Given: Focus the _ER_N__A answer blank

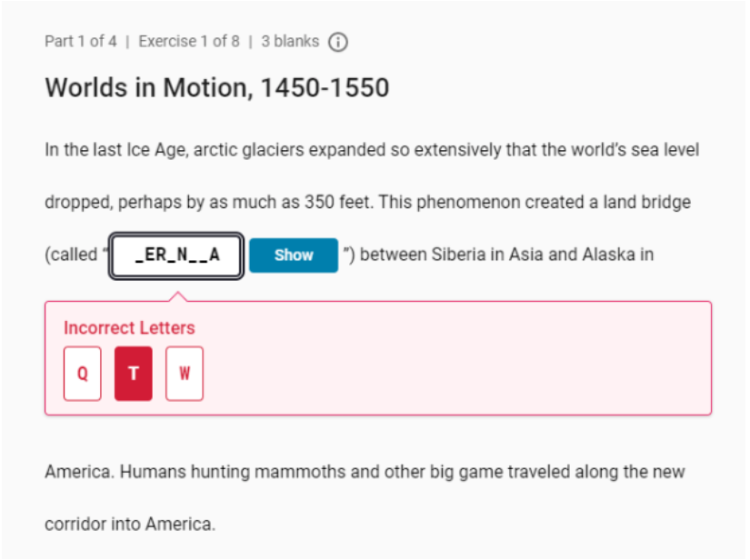Looking at the screenshot, I should 176,255.
